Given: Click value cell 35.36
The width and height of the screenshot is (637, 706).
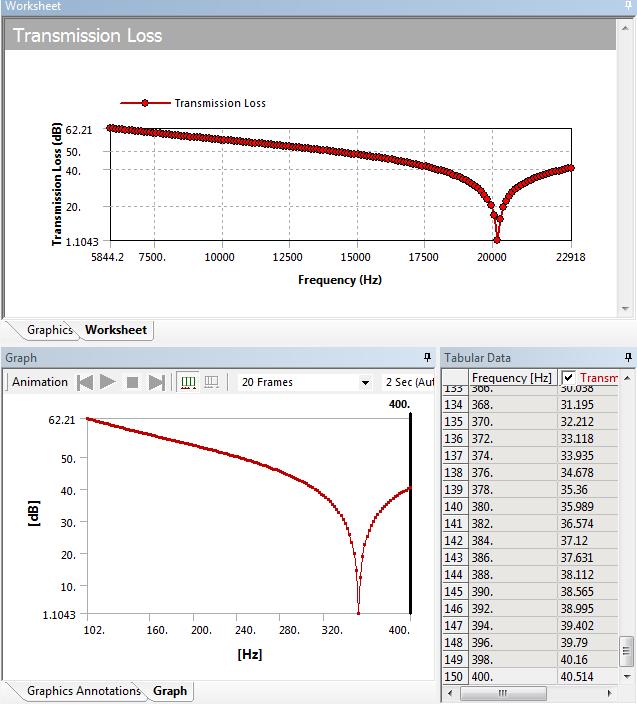Looking at the screenshot, I should point(588,490).
